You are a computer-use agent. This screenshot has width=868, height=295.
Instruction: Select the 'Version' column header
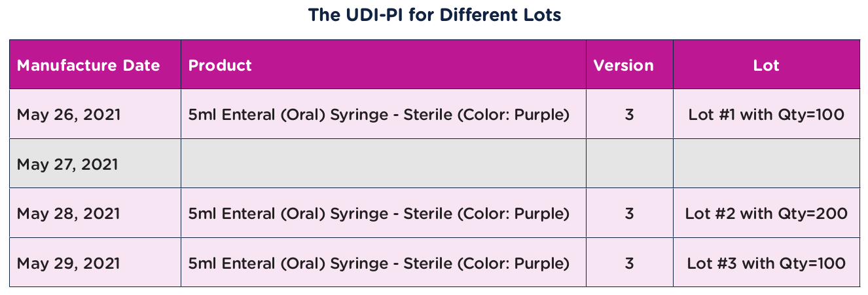(623, 66)
